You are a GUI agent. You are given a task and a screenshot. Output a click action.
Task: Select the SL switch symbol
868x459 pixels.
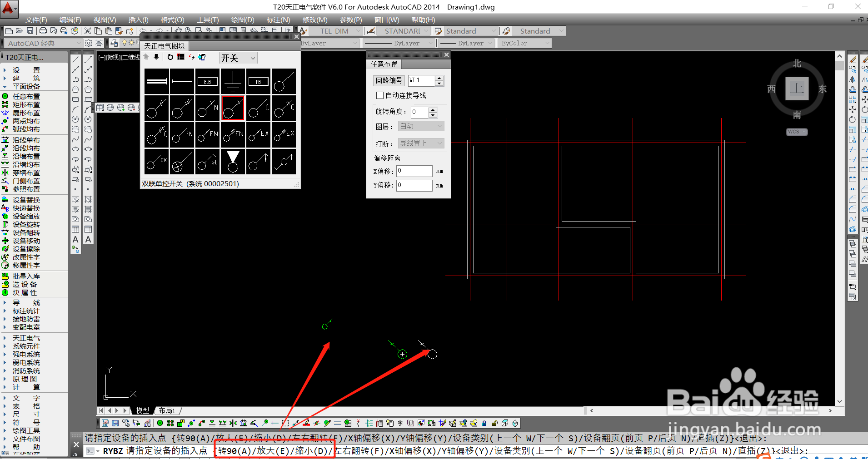click(208, 162)
